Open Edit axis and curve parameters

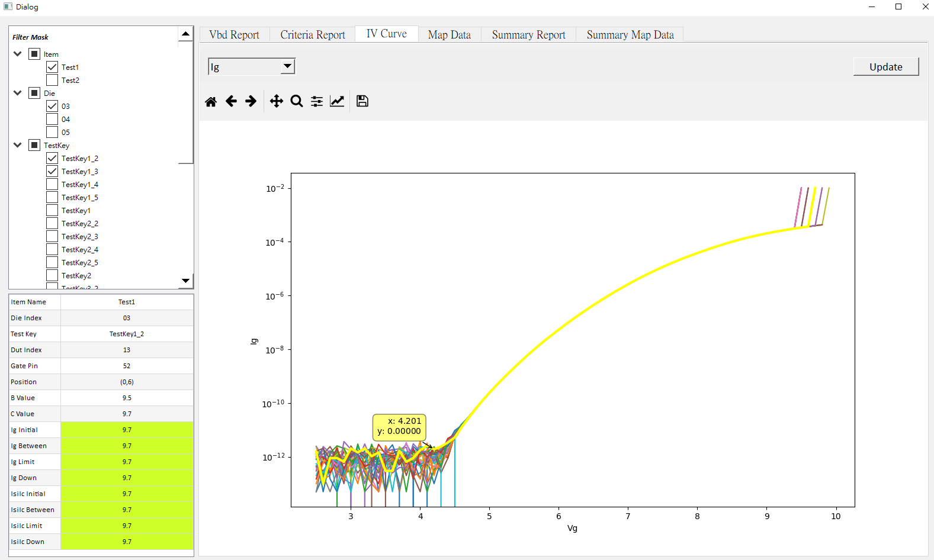tap(337, 101)
